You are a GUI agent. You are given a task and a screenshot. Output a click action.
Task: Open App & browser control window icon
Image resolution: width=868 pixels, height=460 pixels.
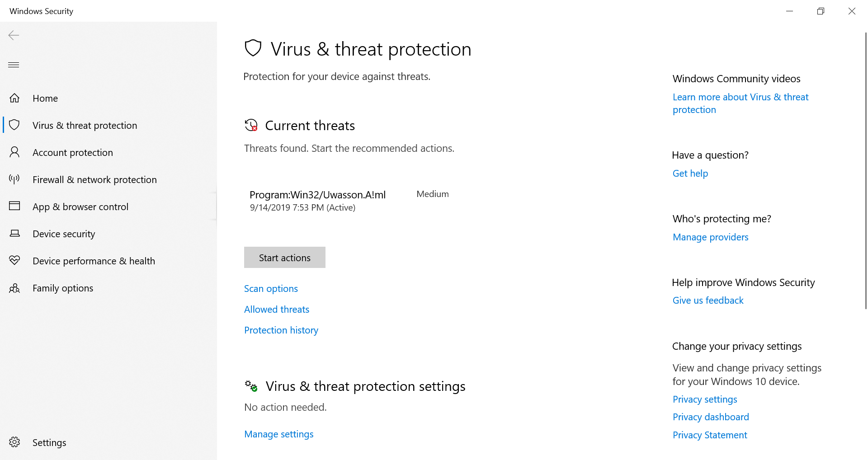[x=14, y=207]
